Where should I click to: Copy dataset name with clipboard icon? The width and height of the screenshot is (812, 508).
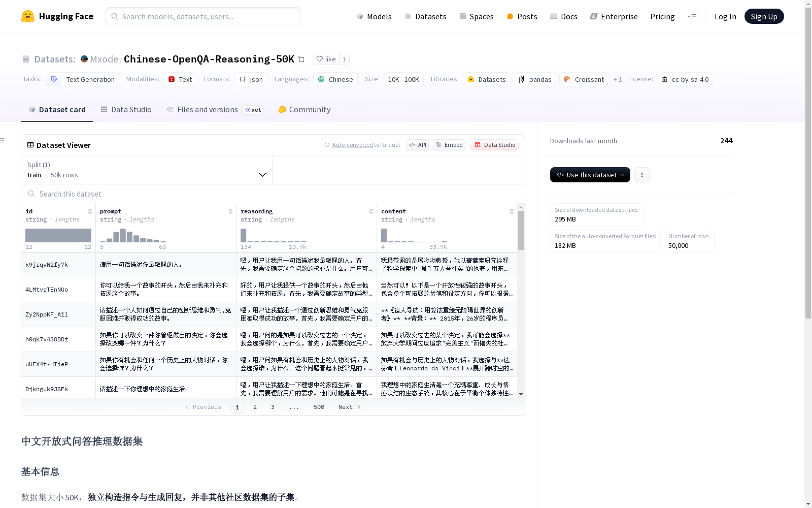coord(301,59)
